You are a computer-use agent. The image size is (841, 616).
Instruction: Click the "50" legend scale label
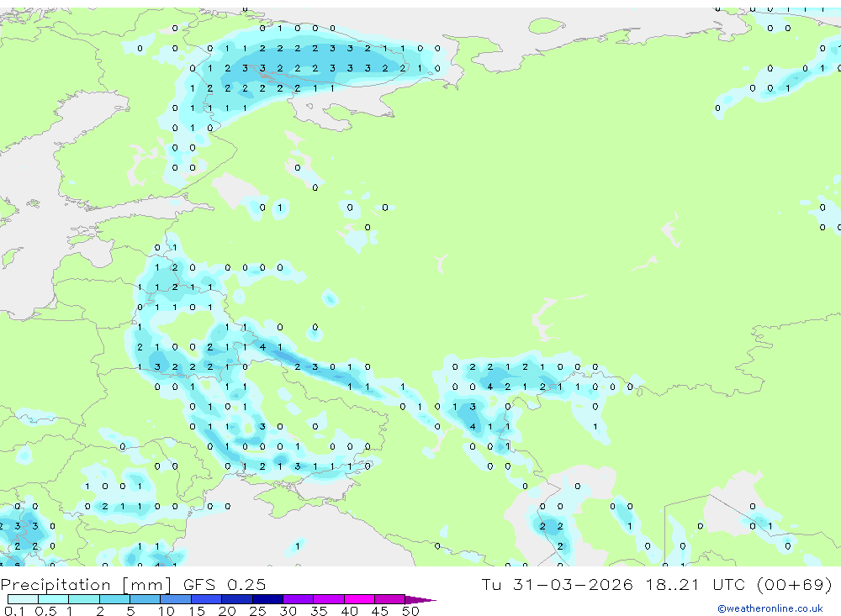410,611
